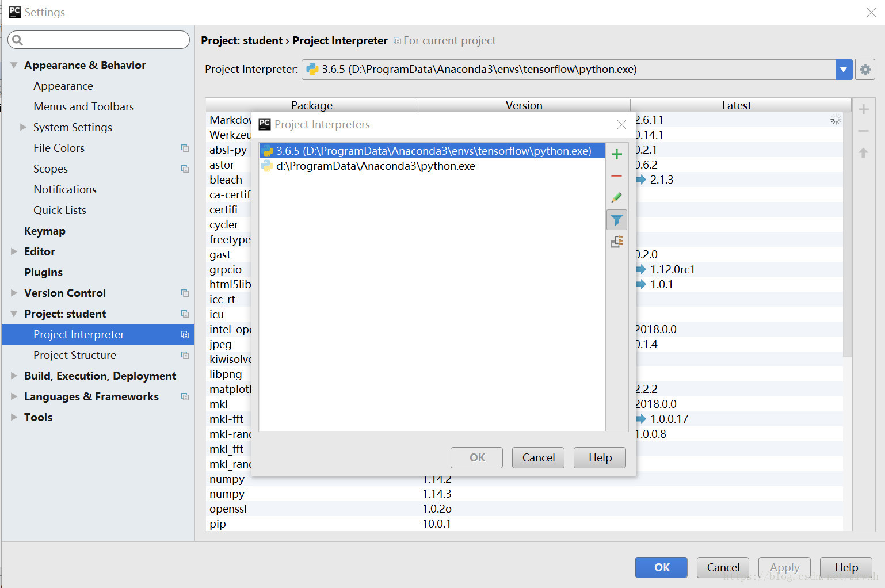
Task: Click the settings search field
Action: (x=98, y=40)
